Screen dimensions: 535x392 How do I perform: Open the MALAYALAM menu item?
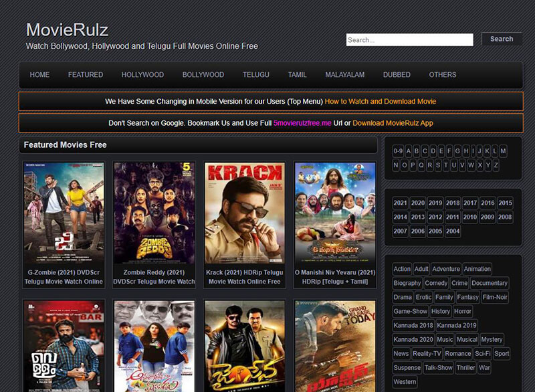[x=344, y=75]
